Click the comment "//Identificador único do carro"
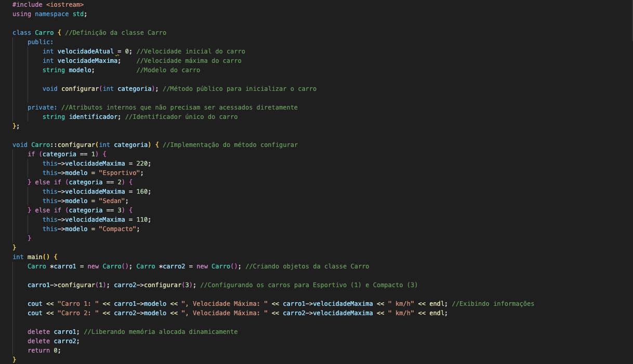The image size is (633, 364). pos(181,117)
